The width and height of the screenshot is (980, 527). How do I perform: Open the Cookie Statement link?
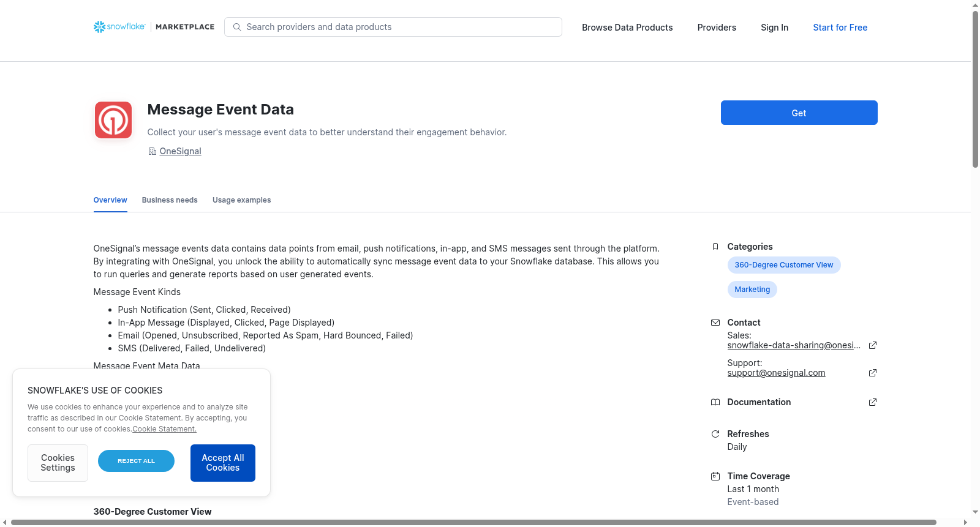(164, 429)
